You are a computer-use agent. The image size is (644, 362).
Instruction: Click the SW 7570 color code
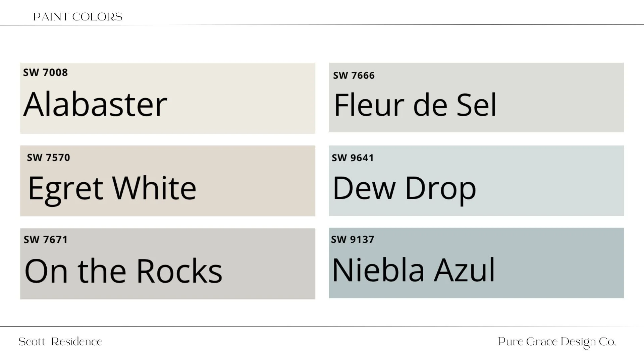(49, 158)
